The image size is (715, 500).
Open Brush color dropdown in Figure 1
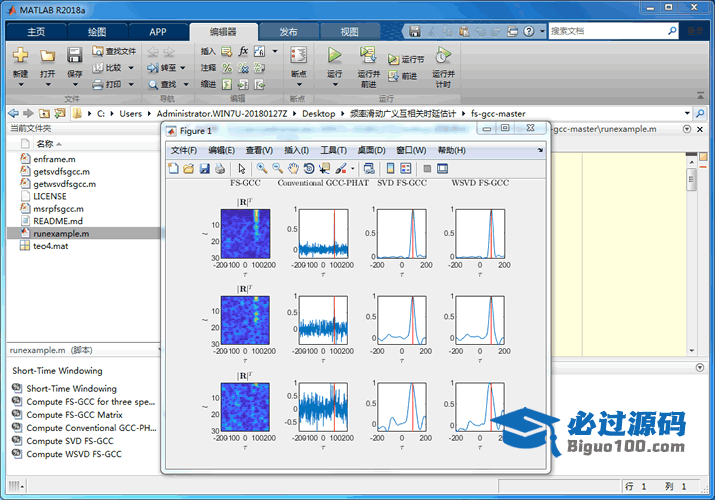click(x=352, y=169)
